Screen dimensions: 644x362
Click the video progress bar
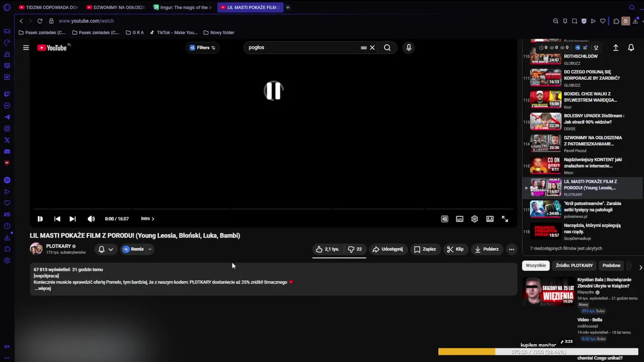(x=274, y=208)
